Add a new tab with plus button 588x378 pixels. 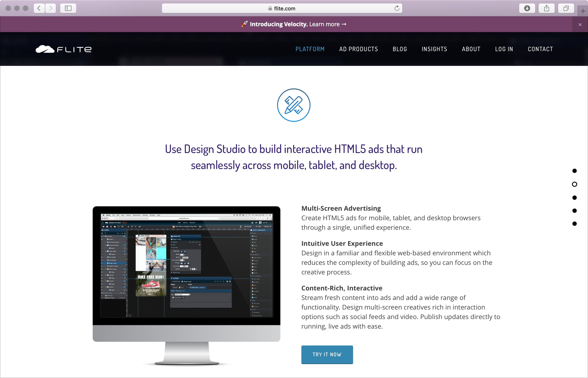(583, 11)
